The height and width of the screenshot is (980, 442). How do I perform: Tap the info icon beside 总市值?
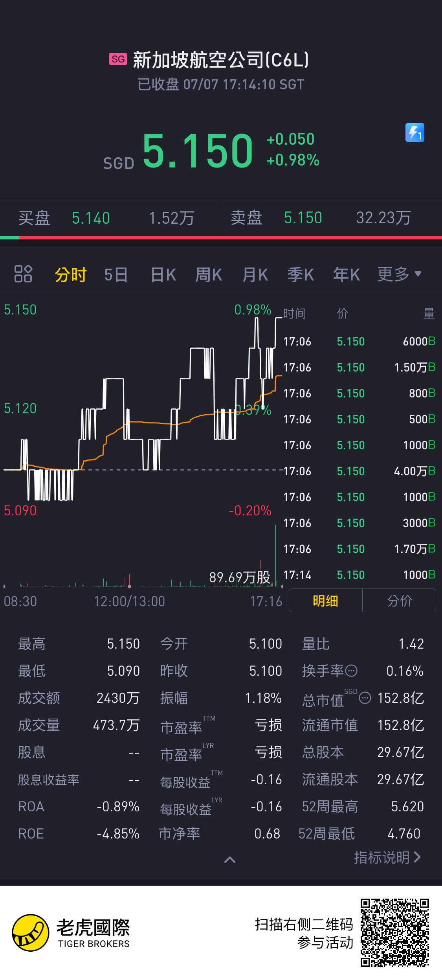(x=365, y=698)
